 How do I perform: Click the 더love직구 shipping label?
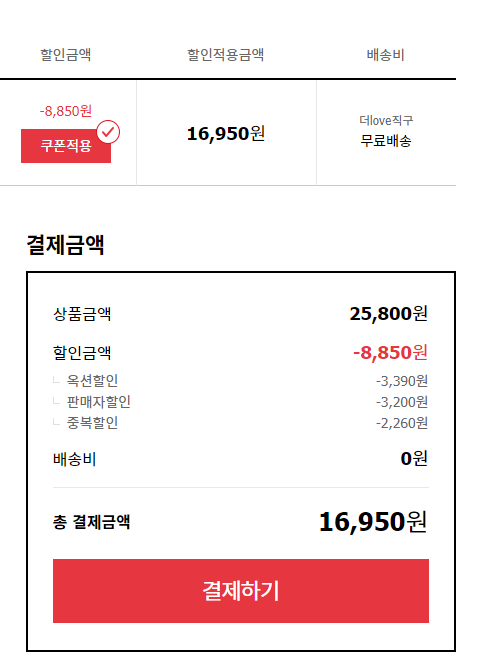(x=386, y=121)
